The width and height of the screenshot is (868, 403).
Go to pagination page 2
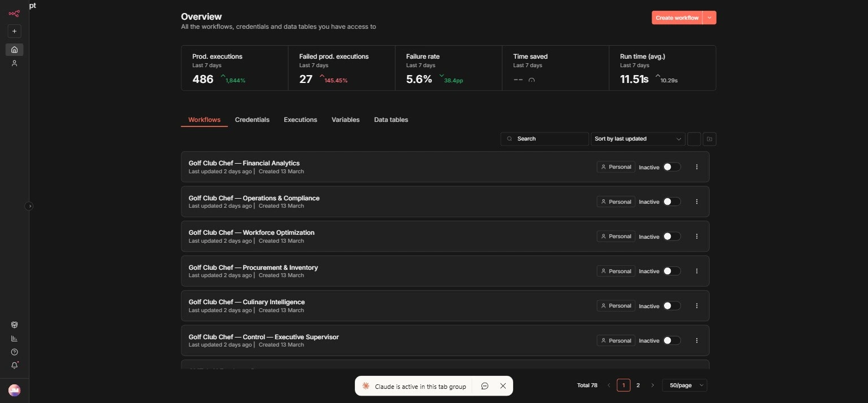coord(638,386)
